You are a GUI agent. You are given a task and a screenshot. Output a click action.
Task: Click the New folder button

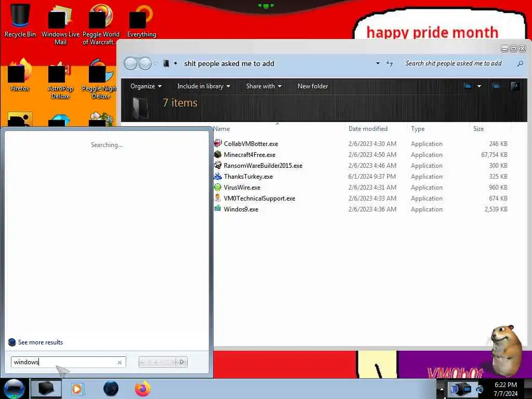tap(312, 86)
